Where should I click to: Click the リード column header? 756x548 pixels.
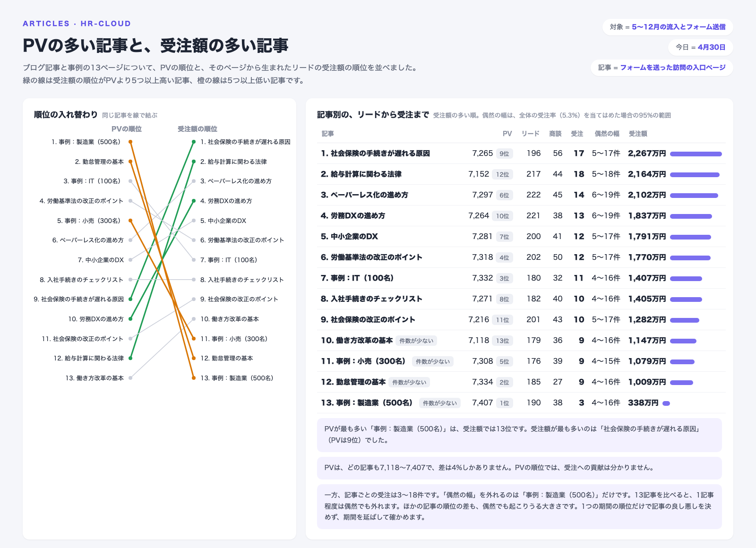(530, 134)
